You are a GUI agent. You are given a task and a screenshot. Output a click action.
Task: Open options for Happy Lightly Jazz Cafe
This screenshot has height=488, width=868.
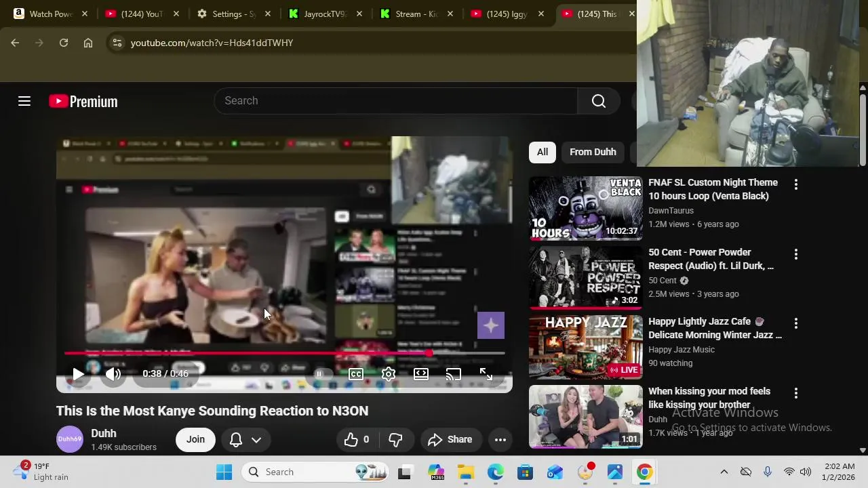tap(795, 323)
